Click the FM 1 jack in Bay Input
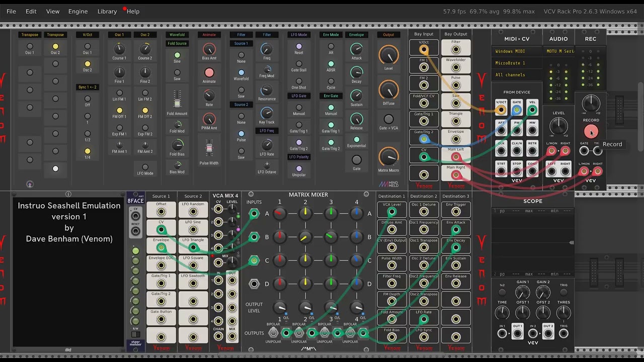This screenshot has width=644, height=362. 424,67
